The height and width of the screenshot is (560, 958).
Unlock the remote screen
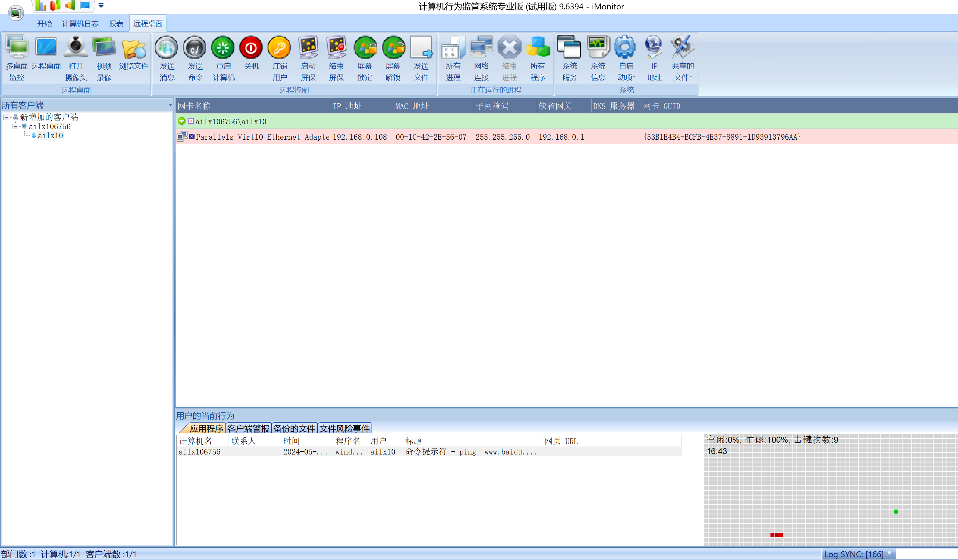(393, 58)
